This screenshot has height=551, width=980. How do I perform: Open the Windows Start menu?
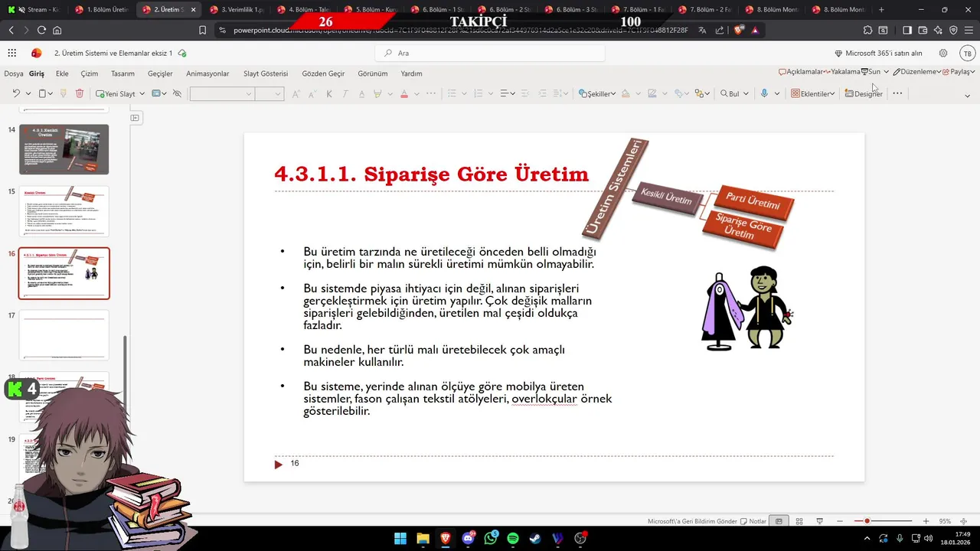400,539
